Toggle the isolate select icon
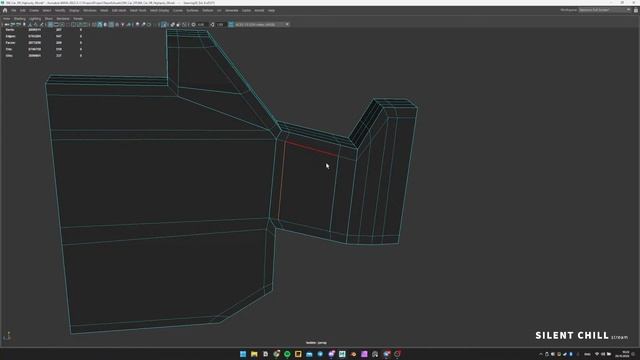The image size is (640, 360). click(x=164, y=24)
